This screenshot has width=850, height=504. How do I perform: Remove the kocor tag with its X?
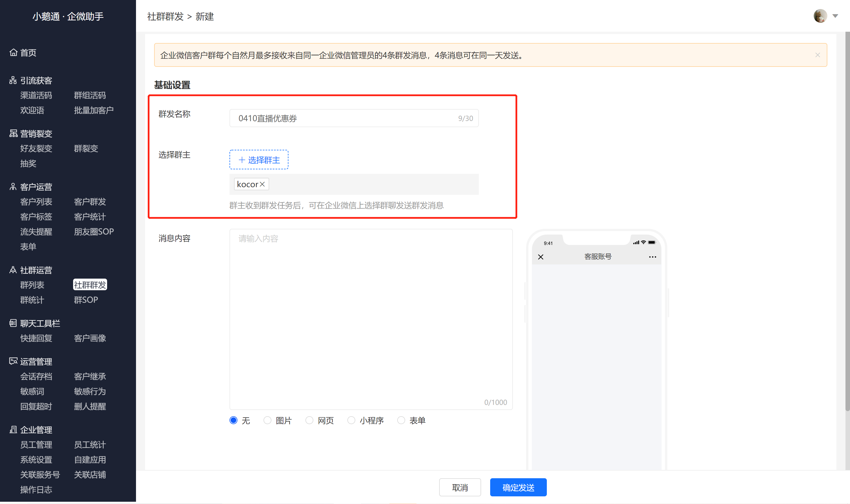(x=262, y=184)
